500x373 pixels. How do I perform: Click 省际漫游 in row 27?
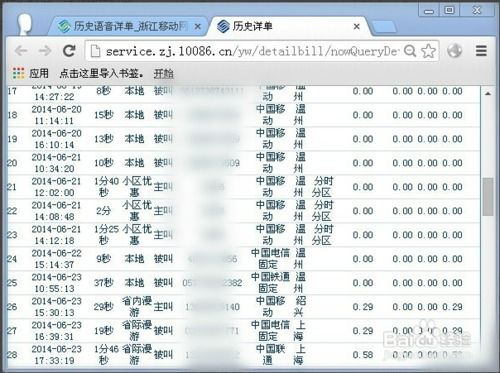coord(137,331)
